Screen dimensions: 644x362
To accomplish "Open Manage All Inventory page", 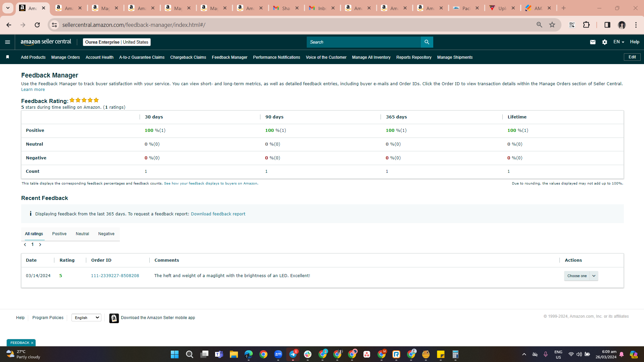I will [x=371, y=57].
